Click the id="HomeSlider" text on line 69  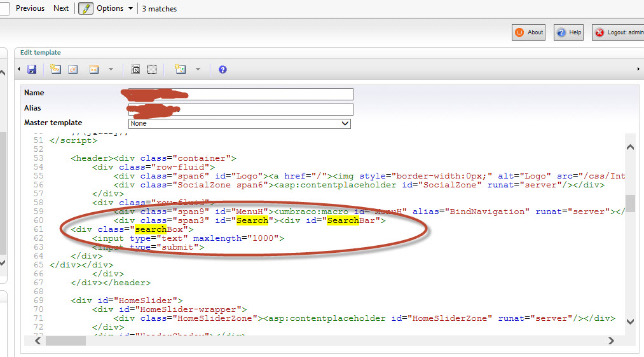coord(137,301)
